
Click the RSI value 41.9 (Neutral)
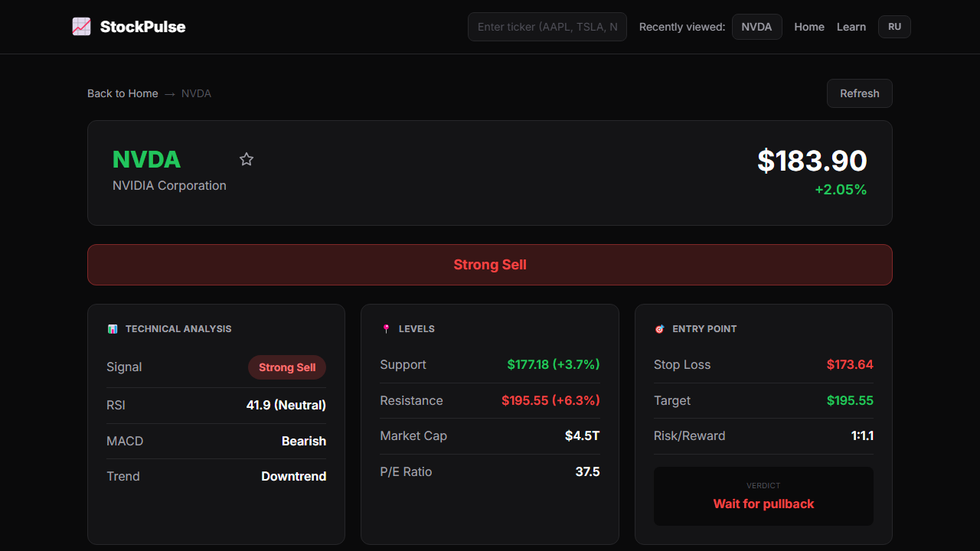(286, 405)
